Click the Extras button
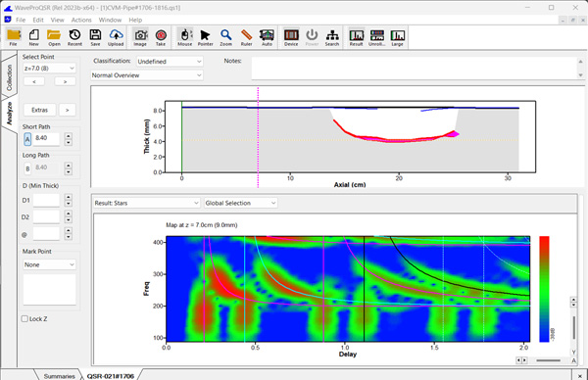Screen dimensions: 588x380 40,110
